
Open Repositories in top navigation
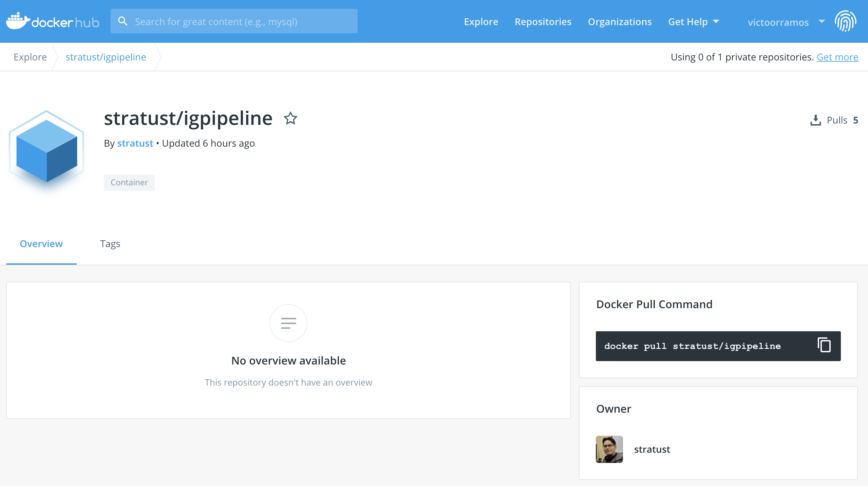click(543, 22)
